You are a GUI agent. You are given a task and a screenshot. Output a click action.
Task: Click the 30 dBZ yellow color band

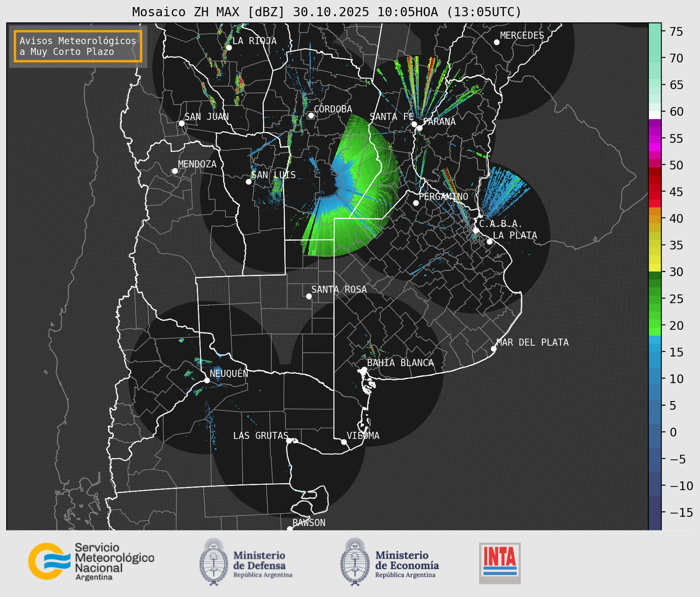654,268
